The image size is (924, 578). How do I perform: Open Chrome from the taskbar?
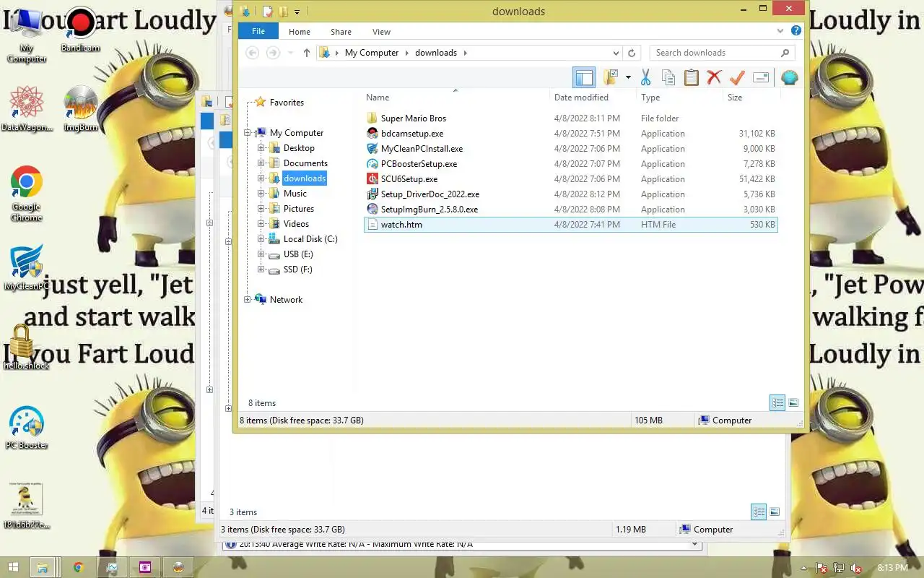[x=78, y=567]
